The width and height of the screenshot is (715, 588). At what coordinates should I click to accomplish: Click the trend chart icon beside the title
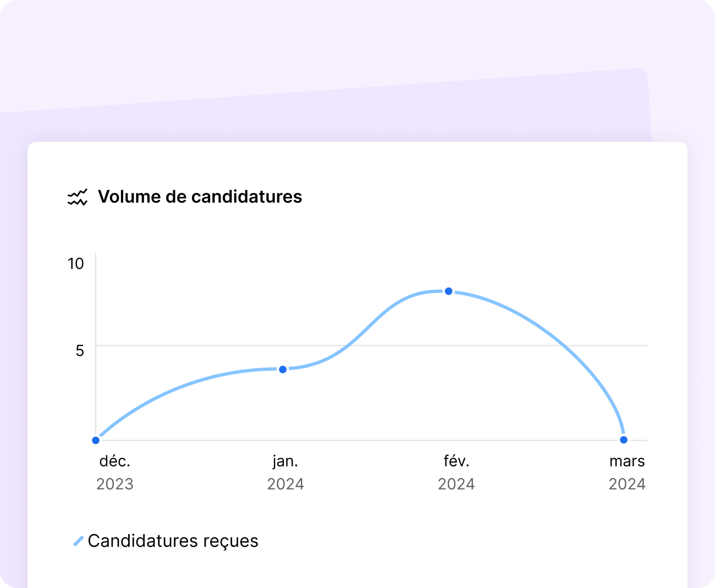tap(78, 197)
